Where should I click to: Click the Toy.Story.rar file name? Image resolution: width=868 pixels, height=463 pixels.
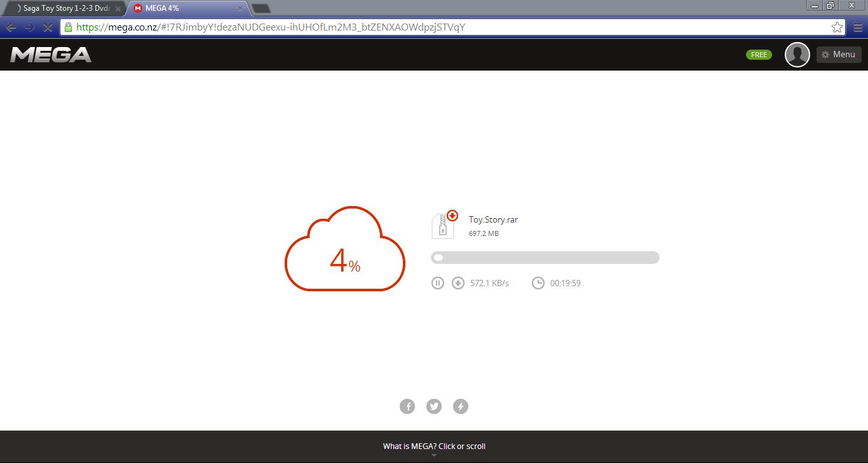(x=493, y=219)
